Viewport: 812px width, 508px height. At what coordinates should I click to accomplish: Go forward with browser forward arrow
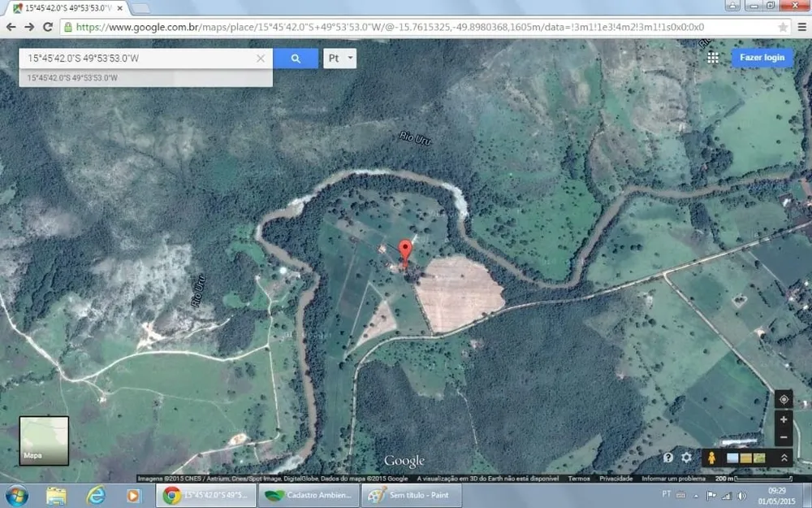click(x=29, y=28)
